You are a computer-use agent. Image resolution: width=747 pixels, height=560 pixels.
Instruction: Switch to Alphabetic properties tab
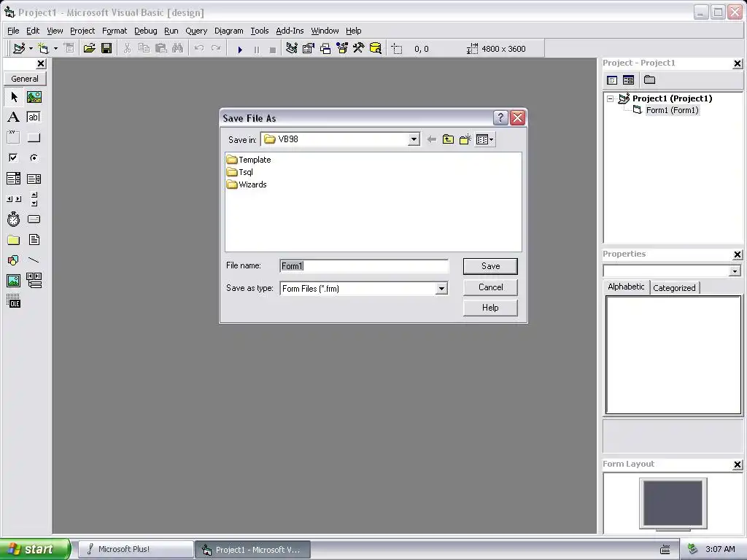(626, 287)
